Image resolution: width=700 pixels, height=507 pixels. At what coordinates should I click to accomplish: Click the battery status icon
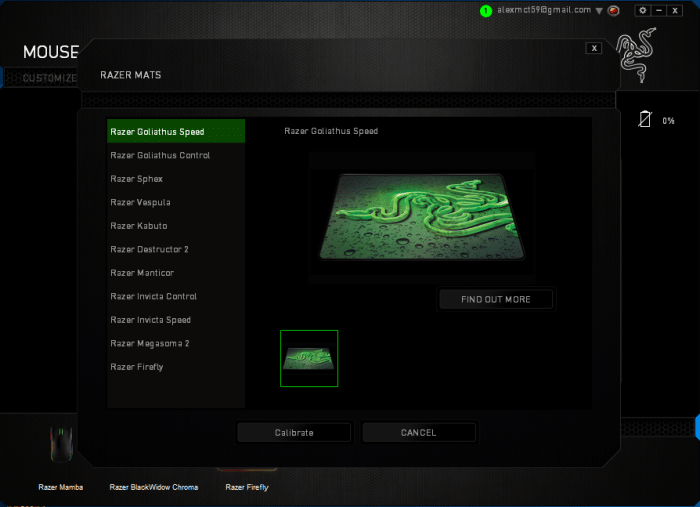[645, 119]
